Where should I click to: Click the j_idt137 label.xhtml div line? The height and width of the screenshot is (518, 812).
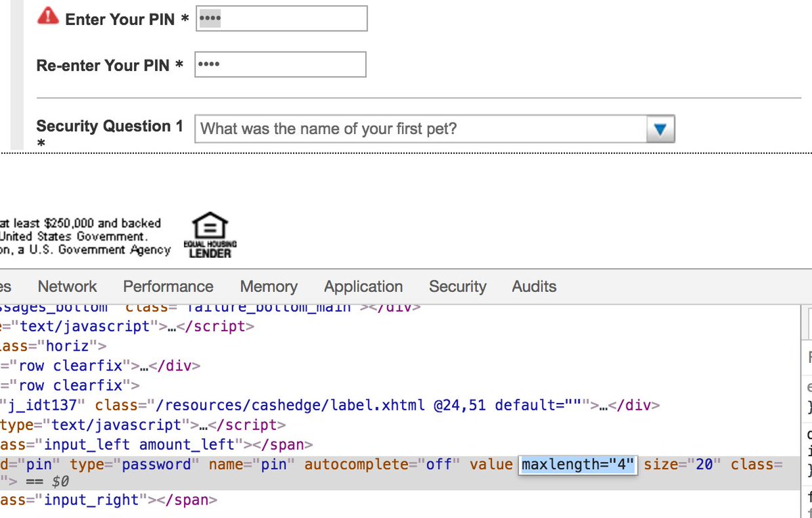click(330, 406)
